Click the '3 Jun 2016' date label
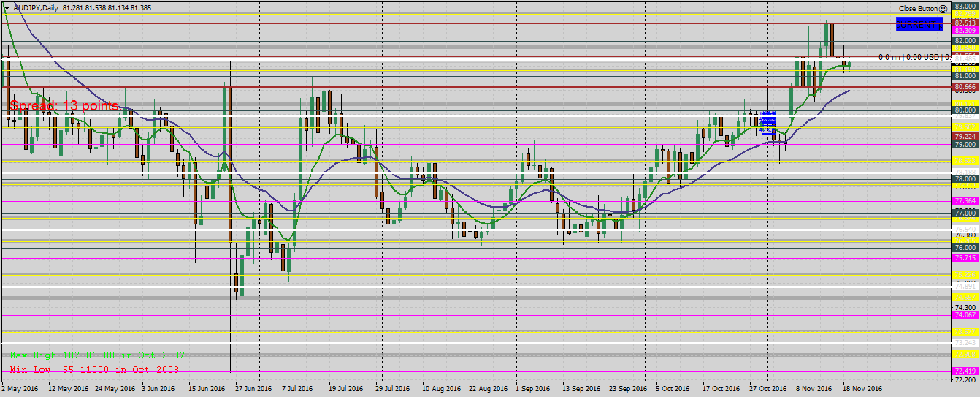Image resolution: width=980 pixels, height=397 pixels. 159,389
